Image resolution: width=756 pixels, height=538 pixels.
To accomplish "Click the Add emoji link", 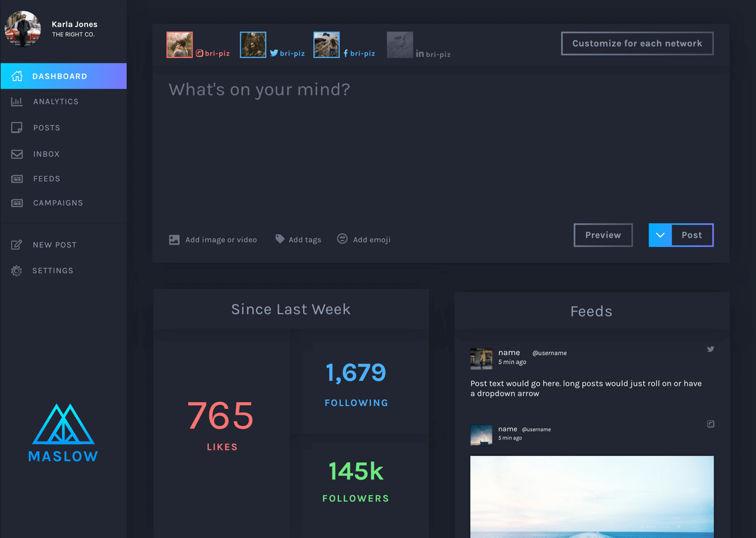I will tap(364, 239).
